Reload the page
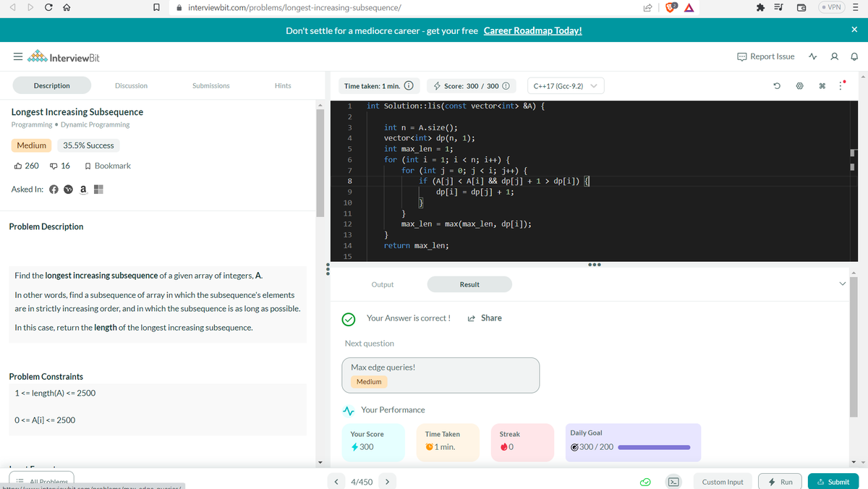Screen dimensions: 868x489 point(47,7)
